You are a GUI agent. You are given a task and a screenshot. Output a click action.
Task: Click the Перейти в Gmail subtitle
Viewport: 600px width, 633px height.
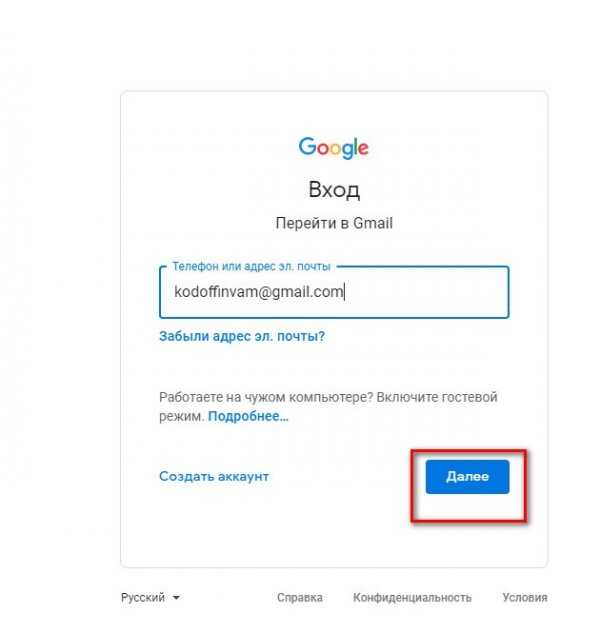(x=334, y=223)
